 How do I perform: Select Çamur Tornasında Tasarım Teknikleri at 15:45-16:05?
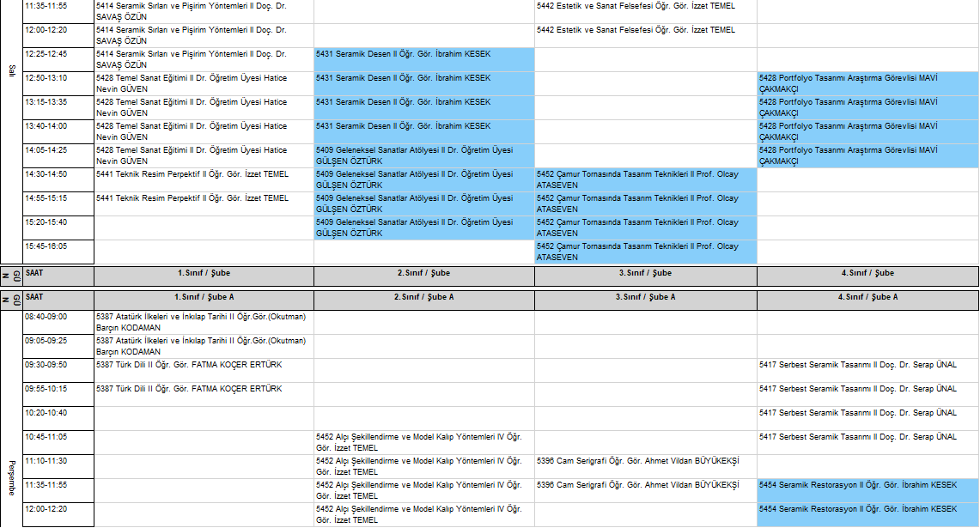tap(645, 252)
